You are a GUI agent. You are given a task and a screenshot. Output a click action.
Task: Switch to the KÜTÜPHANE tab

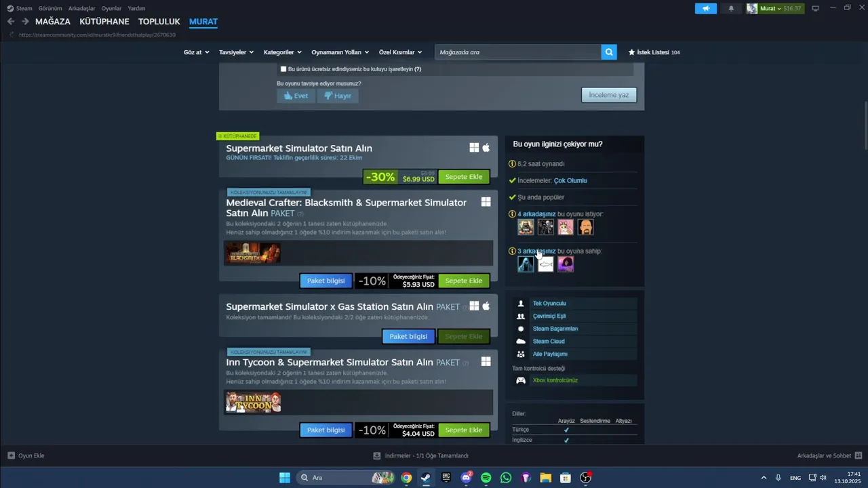pos(104,22)
